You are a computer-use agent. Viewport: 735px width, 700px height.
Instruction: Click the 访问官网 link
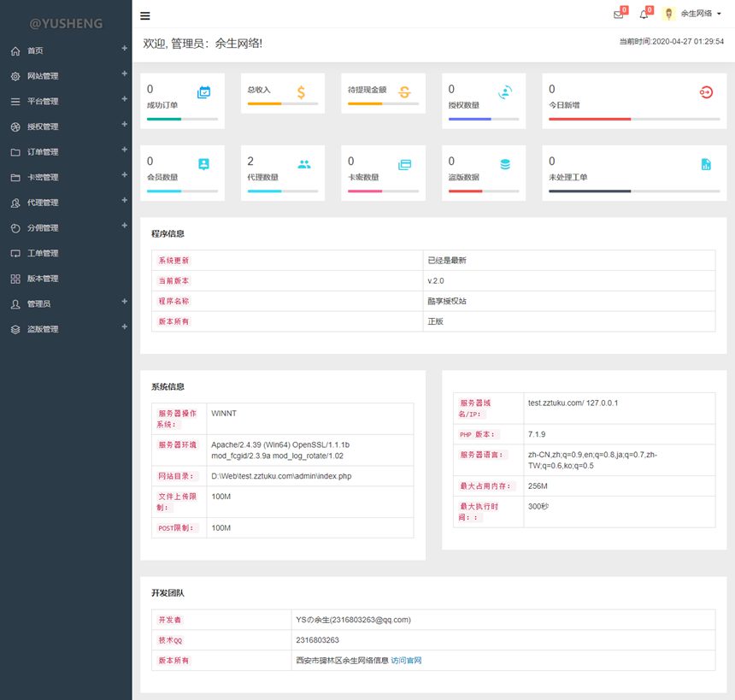tap(406, 660)
